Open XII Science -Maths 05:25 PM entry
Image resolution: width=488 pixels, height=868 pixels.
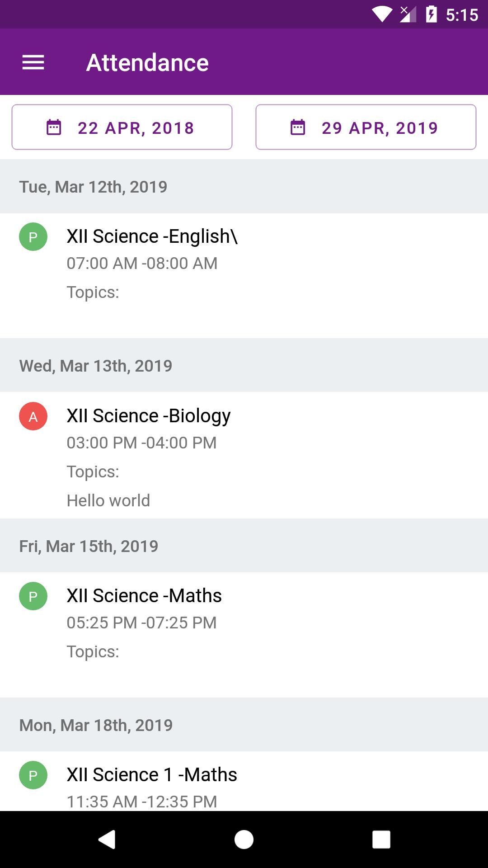coord(244,635)
